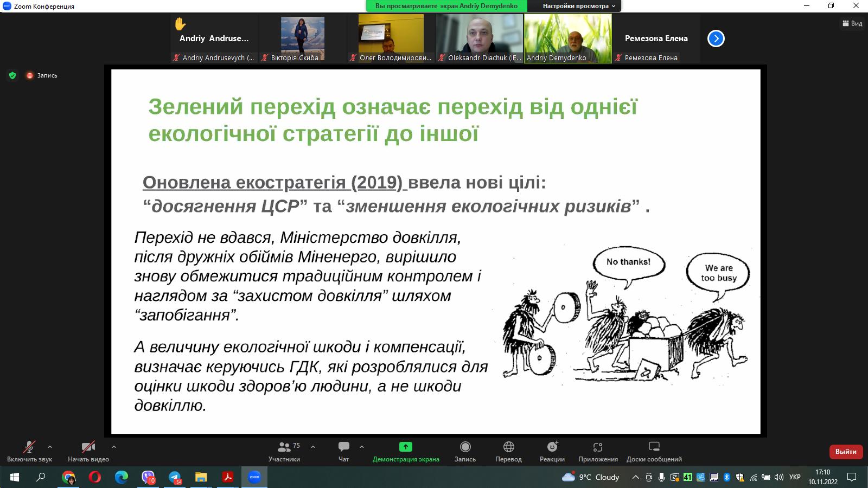This screenshot has width=868, height=488.
Task: Open chevron beside the Участники counter
Action: click(312, 448)
